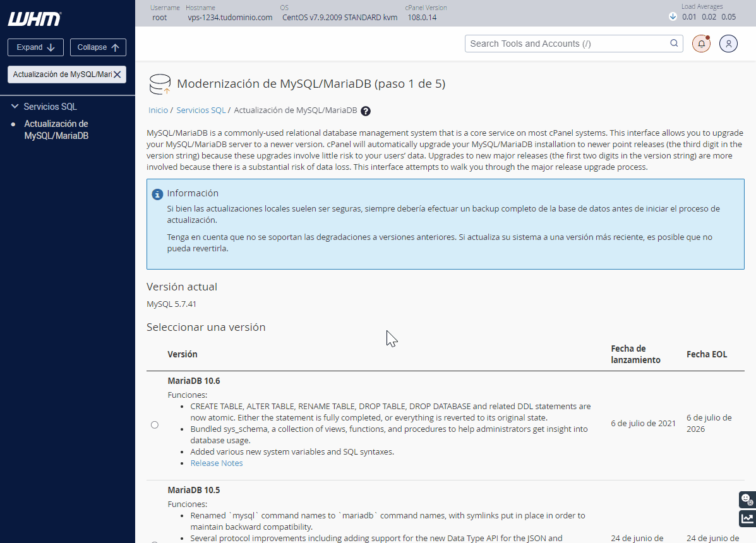Click the WHM logo in the sidebar
Viewport: 756px width, 543px height.
pyautogui.click(x=35, y=19)
